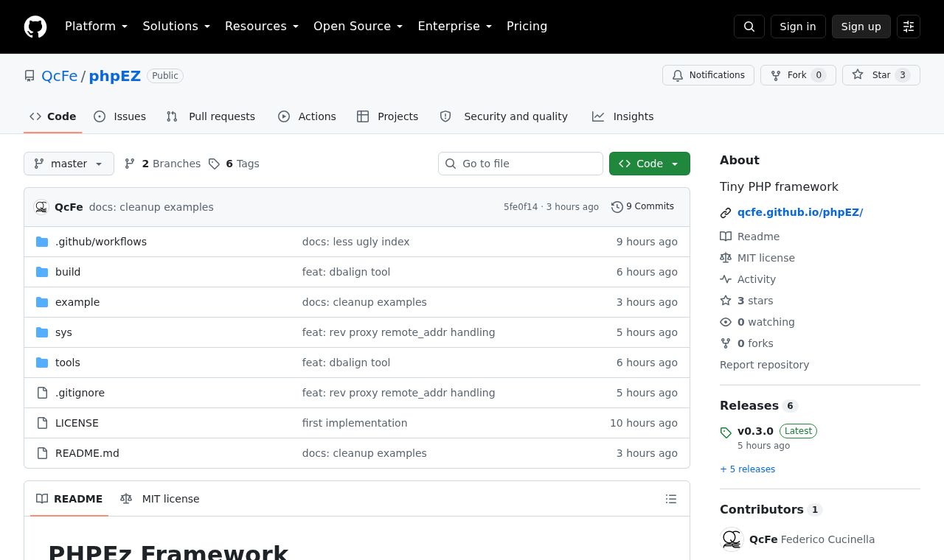Click the Go to file field
Screen dimensions: 944x560
coord(521,164)
